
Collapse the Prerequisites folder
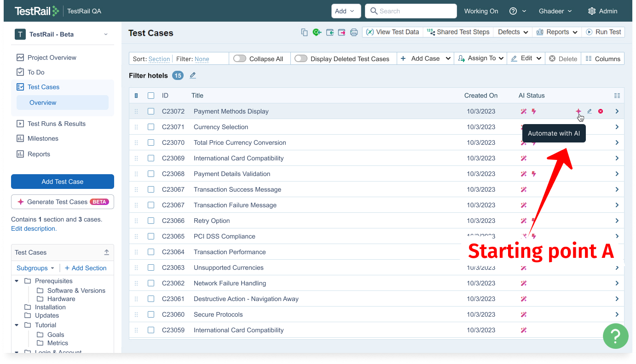(17, 281)
